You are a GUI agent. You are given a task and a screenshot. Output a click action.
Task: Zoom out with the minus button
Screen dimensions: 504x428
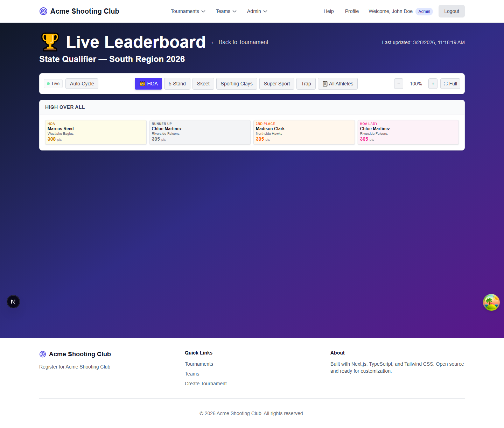click(x=398, y=84)
